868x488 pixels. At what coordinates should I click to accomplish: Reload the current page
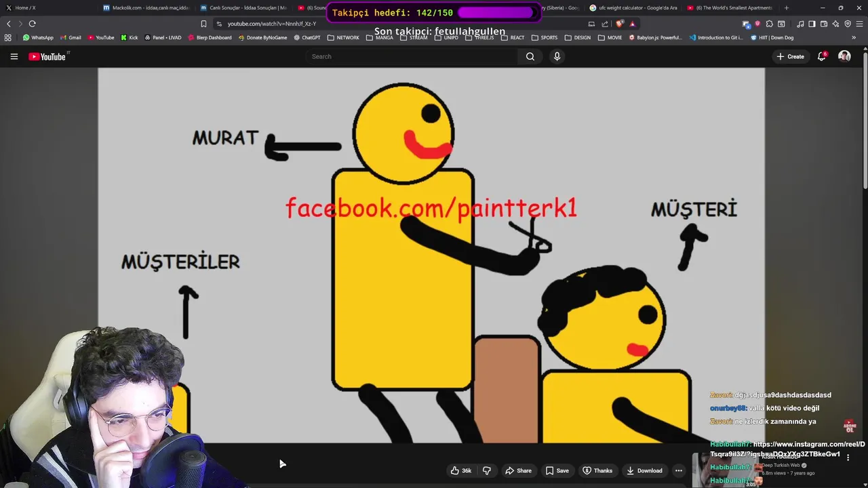click(x=32, y=24)
